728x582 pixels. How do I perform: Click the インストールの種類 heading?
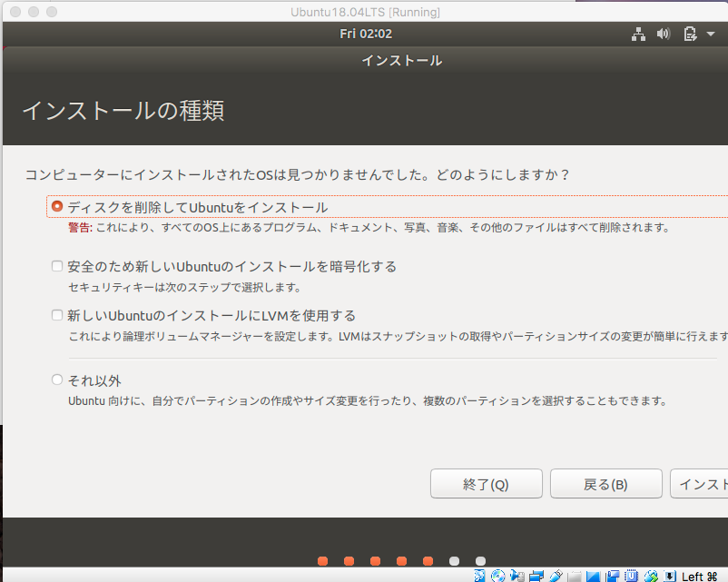(123, 111)
